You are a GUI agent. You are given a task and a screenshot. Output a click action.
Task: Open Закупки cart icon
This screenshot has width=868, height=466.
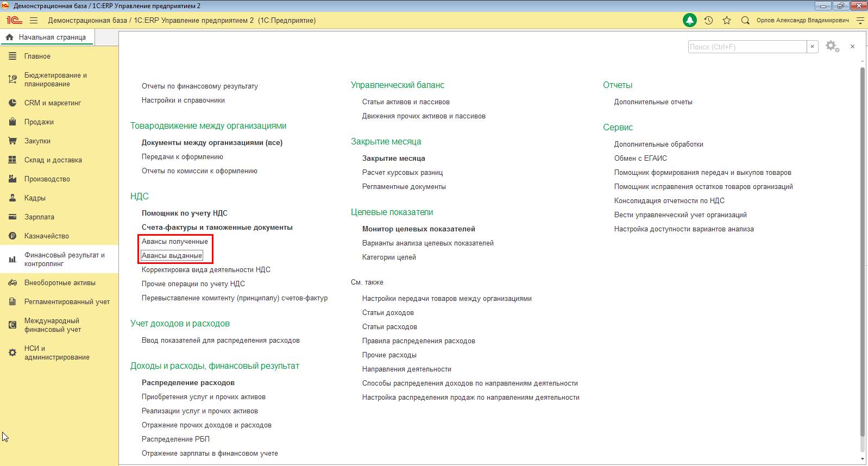point(12,141)
